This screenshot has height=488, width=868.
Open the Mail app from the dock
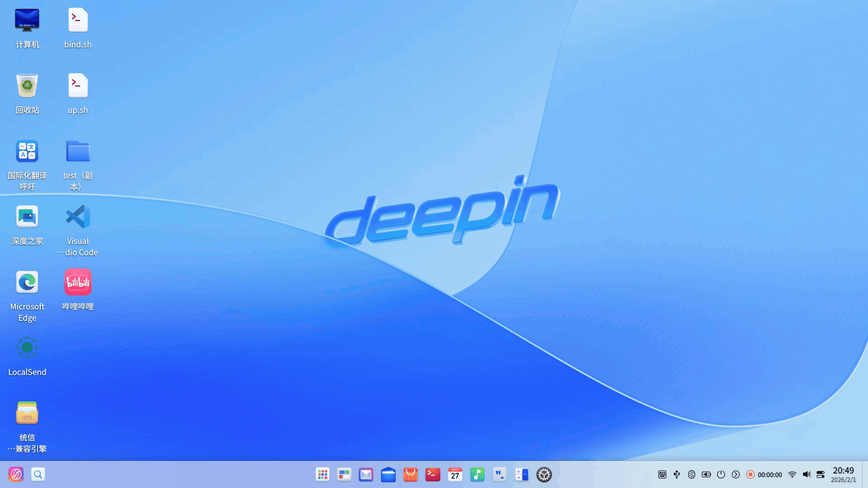pyautogui.click(x=365, y=474)
